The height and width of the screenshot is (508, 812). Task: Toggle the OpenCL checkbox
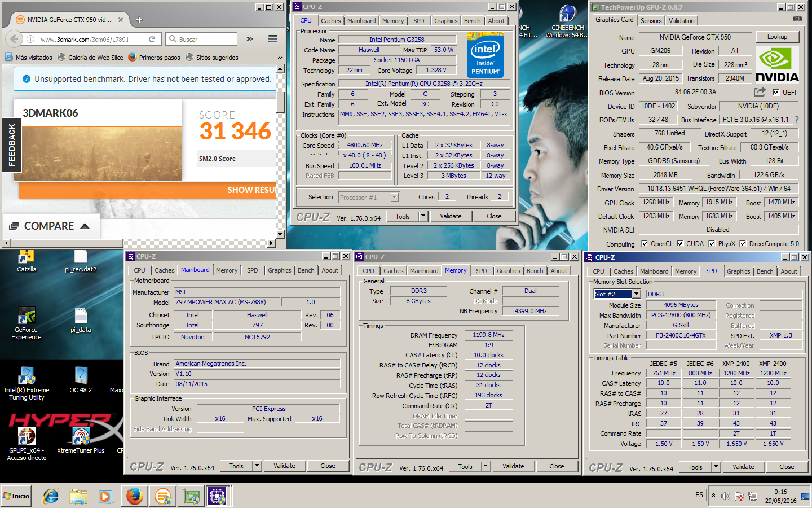pos(645,244)
